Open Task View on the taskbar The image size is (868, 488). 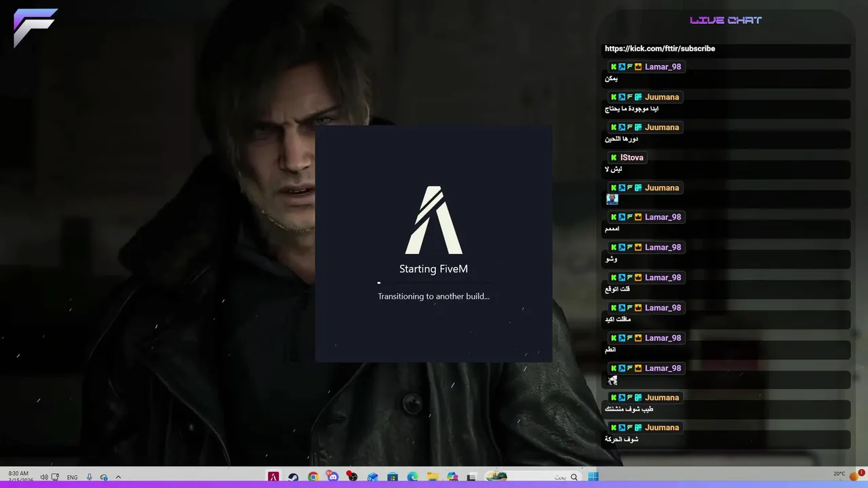click(472, 477)
